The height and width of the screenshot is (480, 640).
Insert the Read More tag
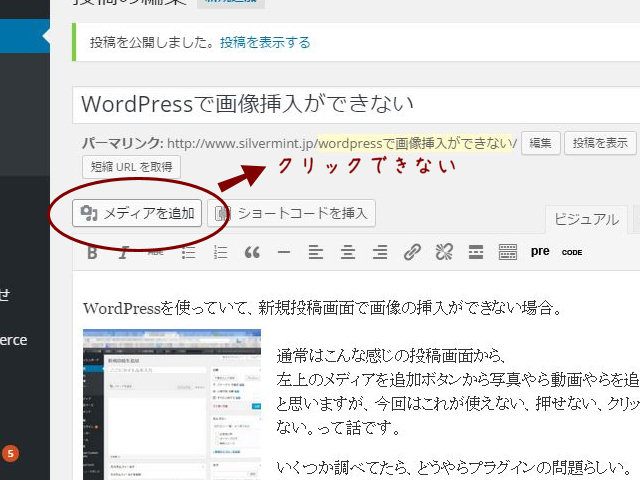tap(476, 253)
